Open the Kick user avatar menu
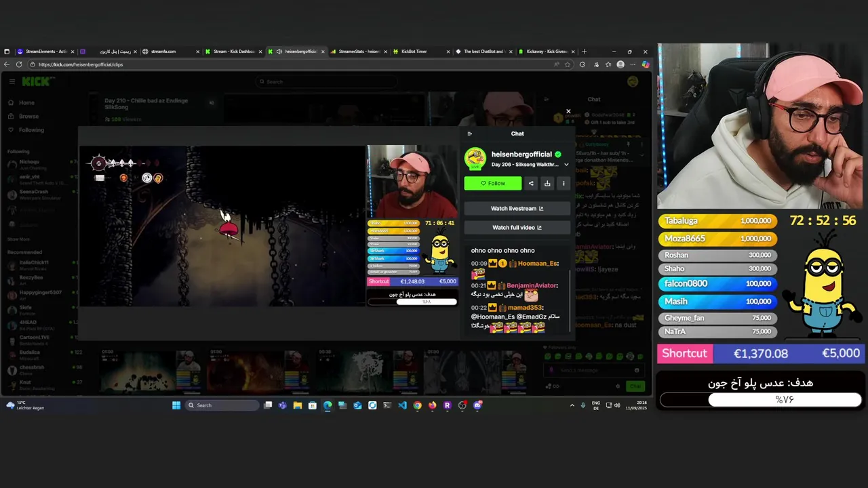The width and height of the screenshot is (868, 488). (633, 81)
